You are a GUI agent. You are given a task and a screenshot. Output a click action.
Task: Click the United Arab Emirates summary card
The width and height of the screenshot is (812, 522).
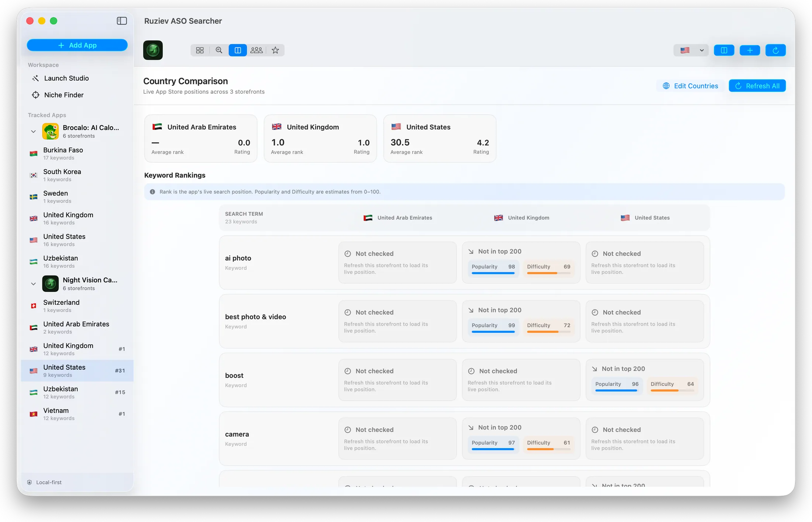pos(201,138)
